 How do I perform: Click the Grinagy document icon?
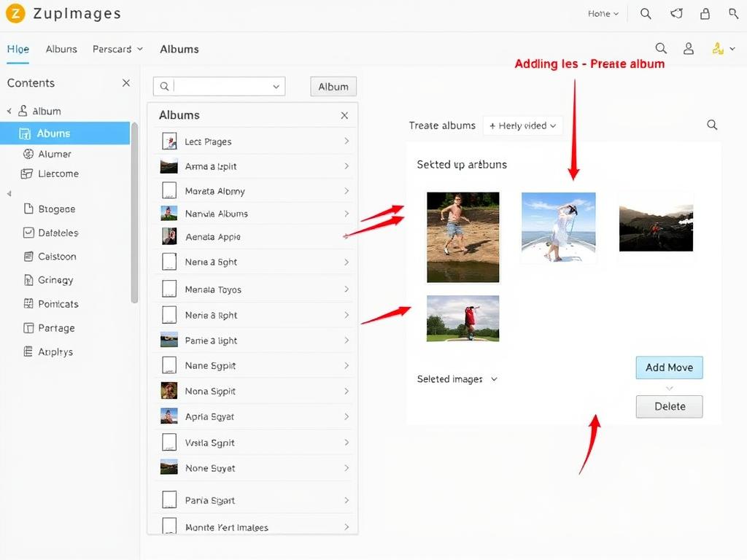[28, 280]
